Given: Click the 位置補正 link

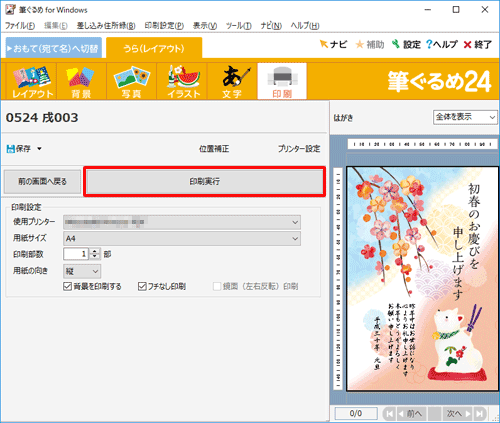Looking at the screenshot, I should click(x=214, y=149).
